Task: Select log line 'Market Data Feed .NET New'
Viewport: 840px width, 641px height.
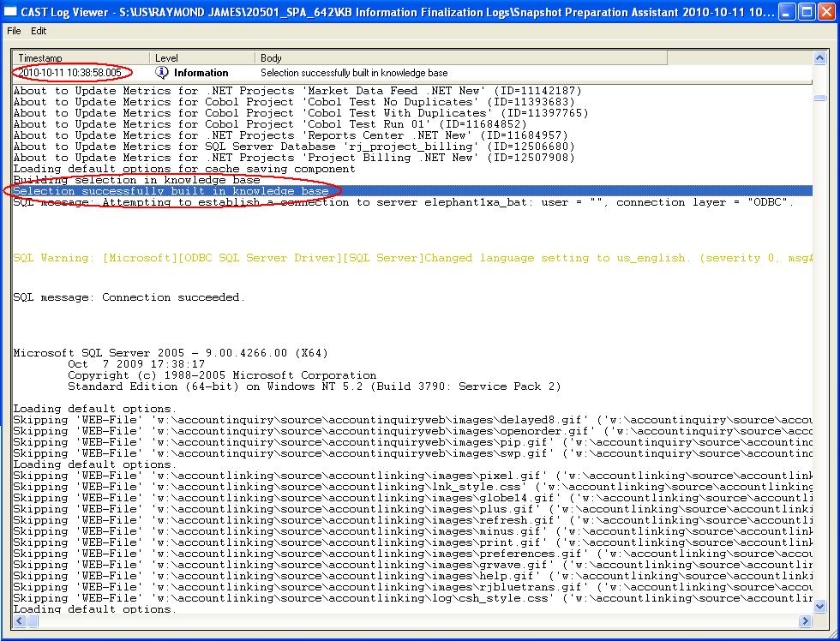Action: click(x=297, y=91)
